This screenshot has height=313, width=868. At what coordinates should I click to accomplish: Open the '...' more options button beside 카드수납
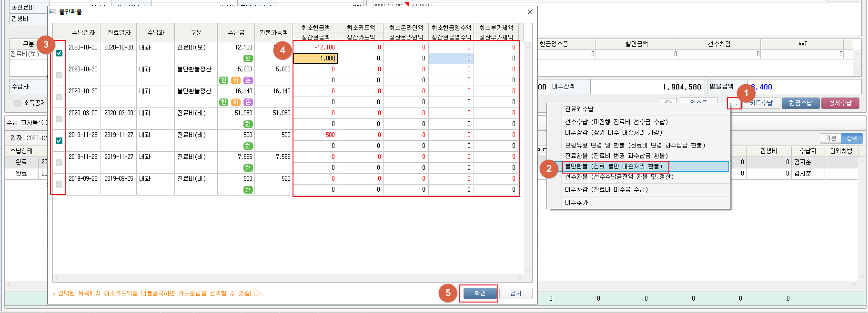tap(734, 103)
